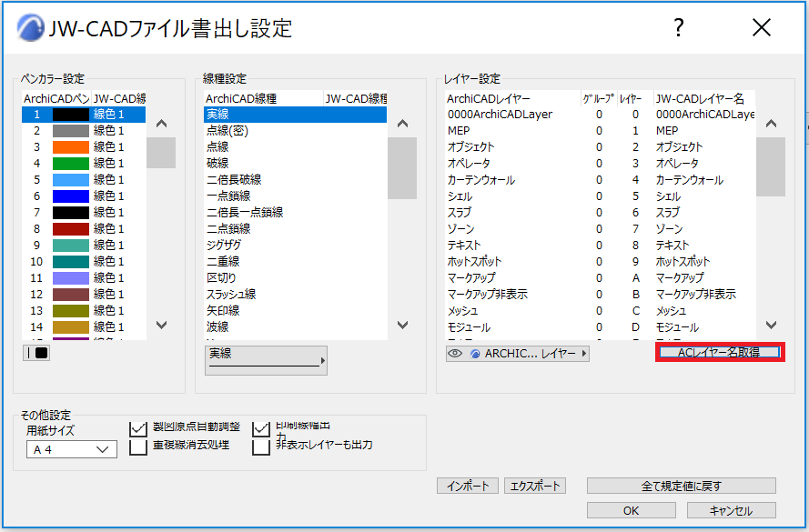Click the ACレイヤー名取得 button
The image size is (809, 532).
pyautogui.click(x=720, y=352)
